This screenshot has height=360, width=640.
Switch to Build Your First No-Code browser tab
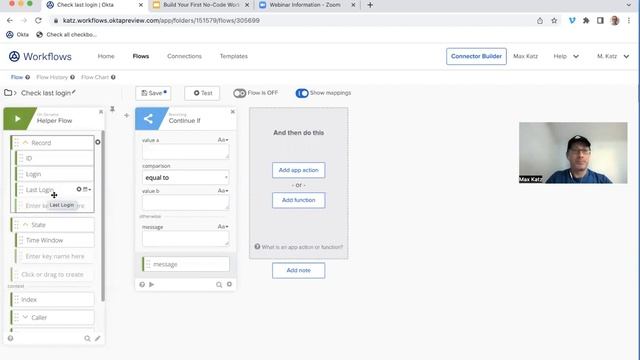tap(201, 5)
